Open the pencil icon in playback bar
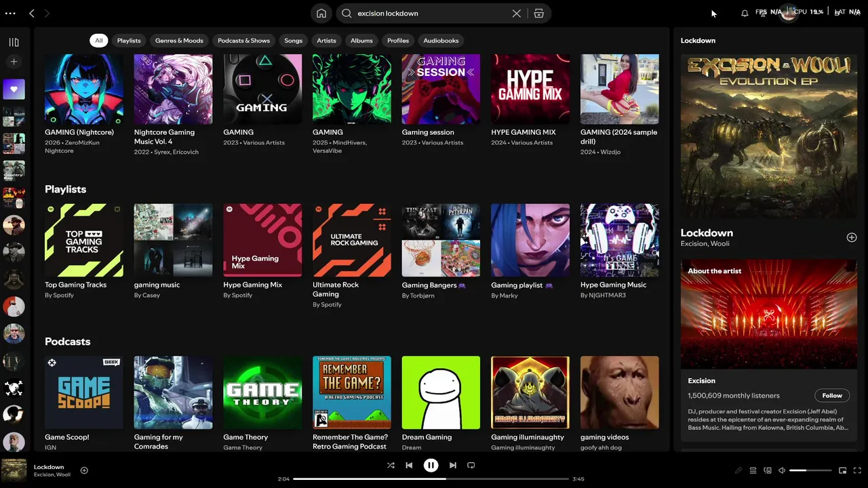This screenshot has height=488, width=868. [x=738, y=470]
